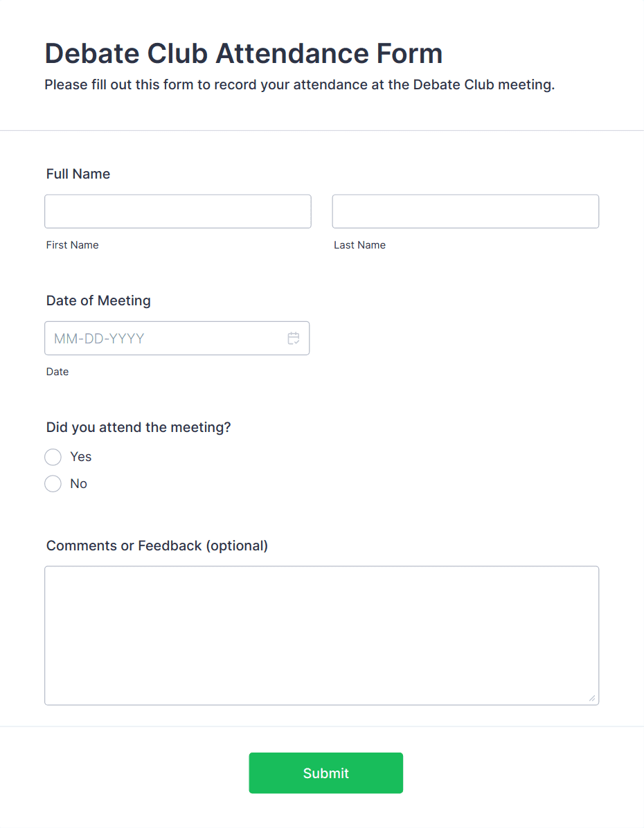Click the textarea resize handle corner
This screenshot has height=828, width=644.
click(592, 699)
